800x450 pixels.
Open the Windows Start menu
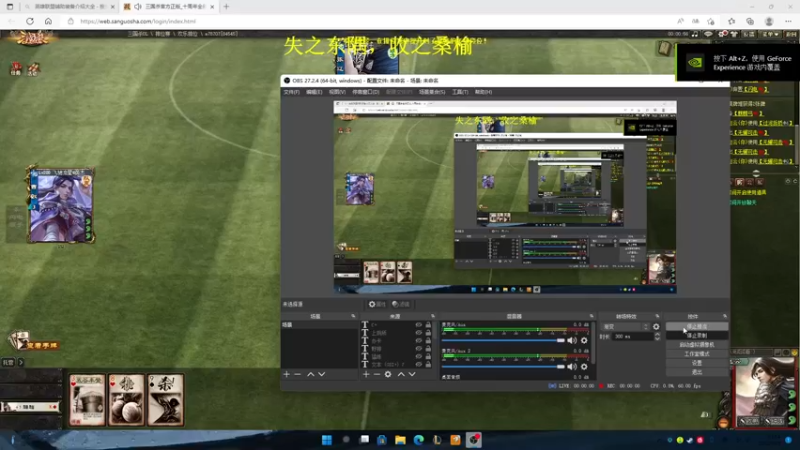click(x=327, y=440)
